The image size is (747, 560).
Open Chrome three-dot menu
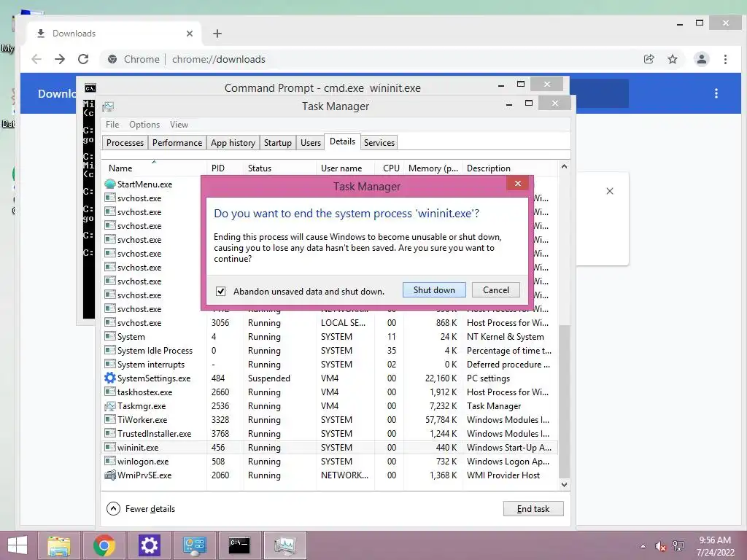click(x=725, y=59)
